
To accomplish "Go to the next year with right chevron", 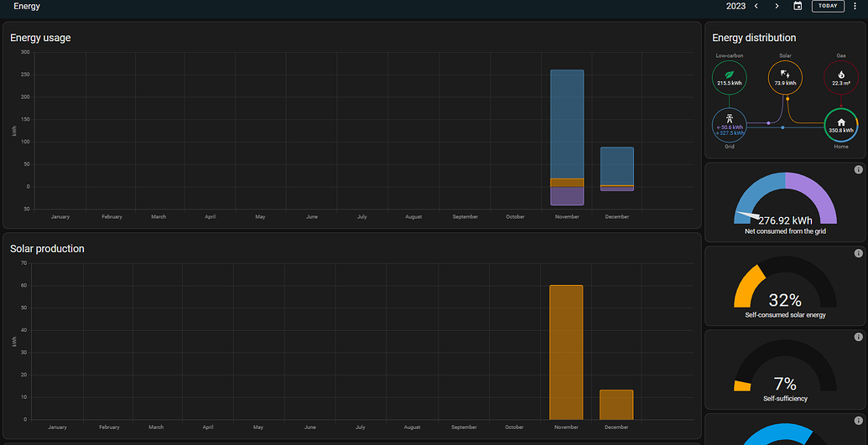I will click(777, 6).
